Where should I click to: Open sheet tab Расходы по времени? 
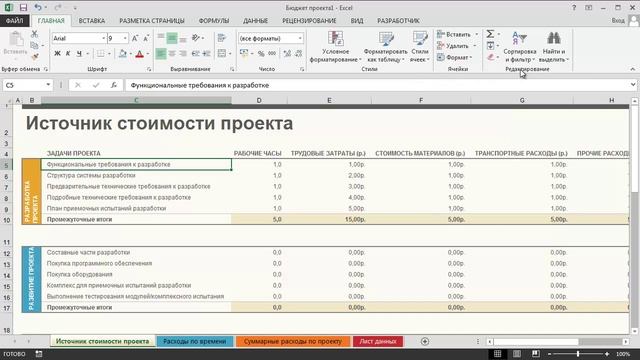[194, 341]
